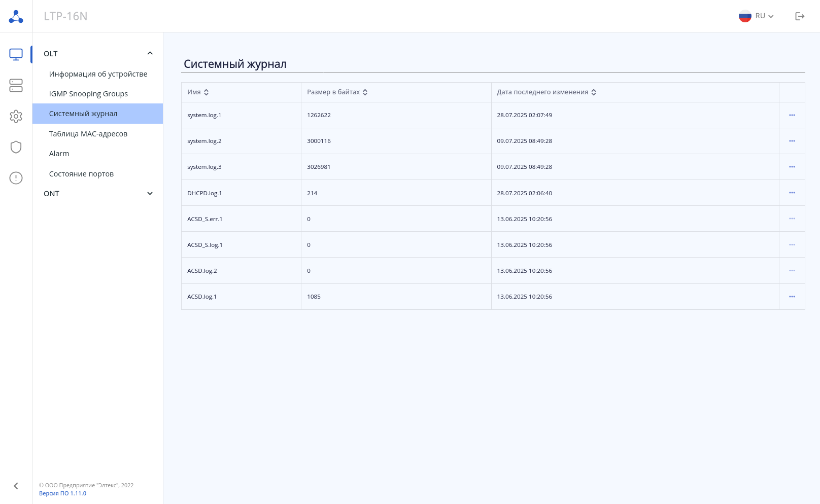
Task: Click the Версия ПО 1.11.0 link
Action: click(62, 493)
